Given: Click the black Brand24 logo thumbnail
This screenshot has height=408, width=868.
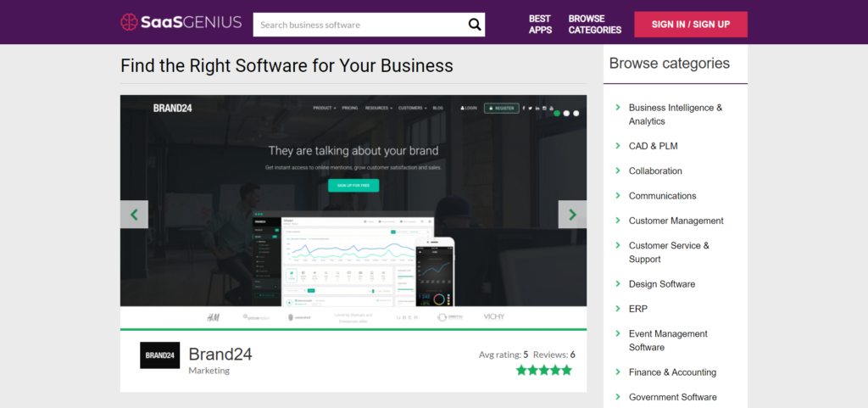Looking at the screenshot, I should [159, 355].
